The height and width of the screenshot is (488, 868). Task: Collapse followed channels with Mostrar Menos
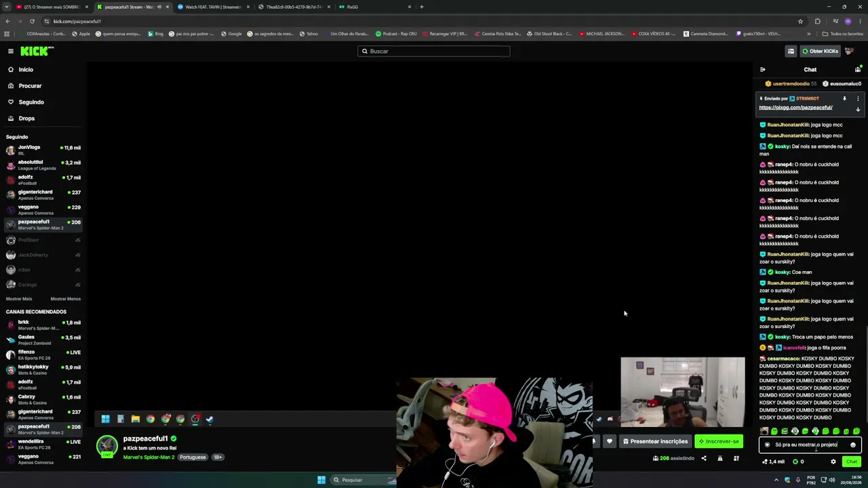pyautogui.click(x=66, y=299)
